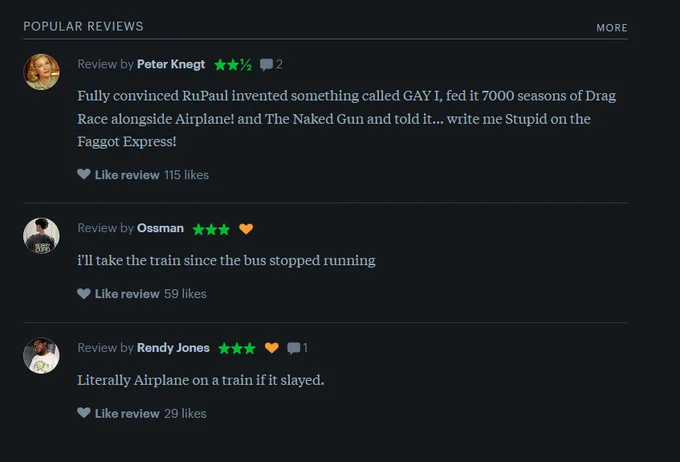Click Peter Knegt's two-and-a-half-star rating
Viewport: 680px width, 462px height.
tap(233, 65)
